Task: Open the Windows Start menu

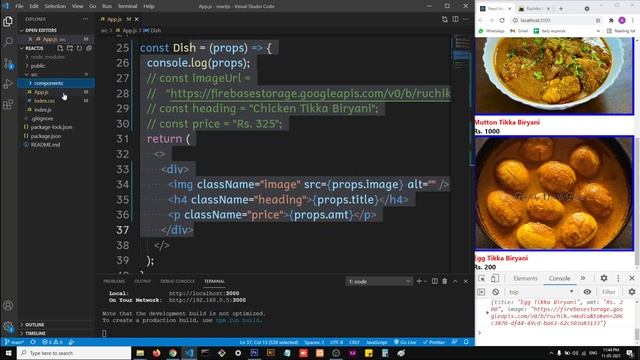Action: pyautogui.click(x=8, y=353)
